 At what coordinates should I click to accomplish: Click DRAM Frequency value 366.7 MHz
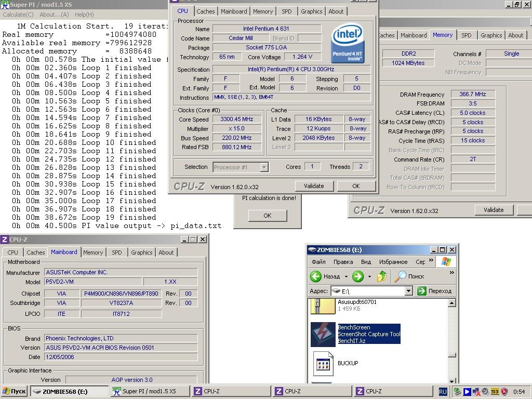tap(473, 95)
